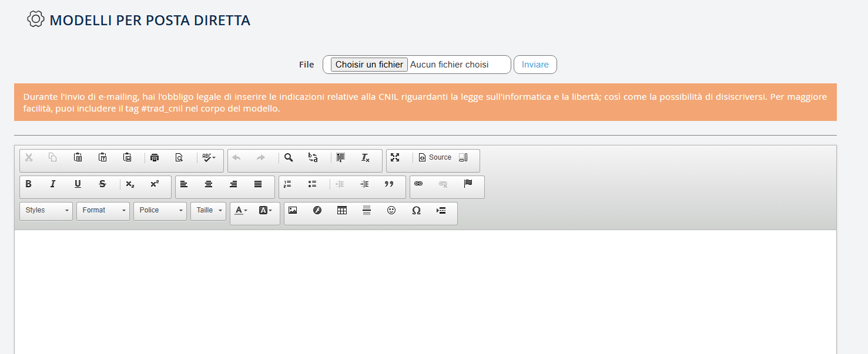Click Choisir un fichier button

tap(369, 65)
